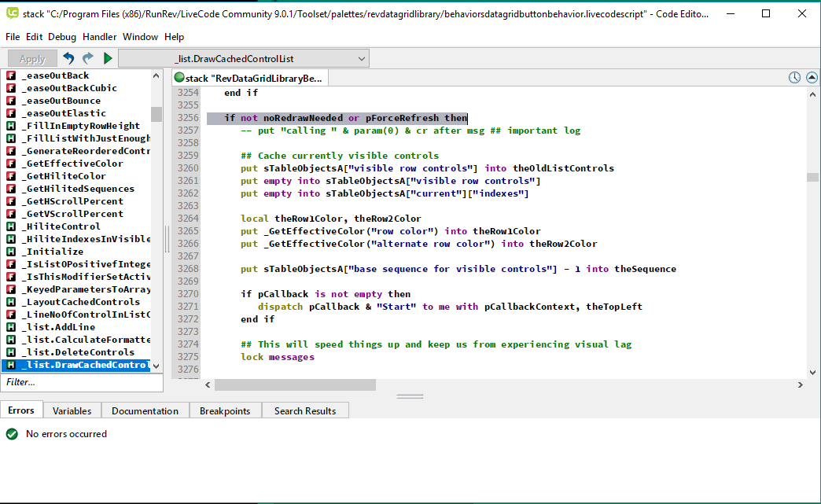Click the redo arrow in toolbar
This screenshot has width=821, height=504.
(x=88, y=58)
